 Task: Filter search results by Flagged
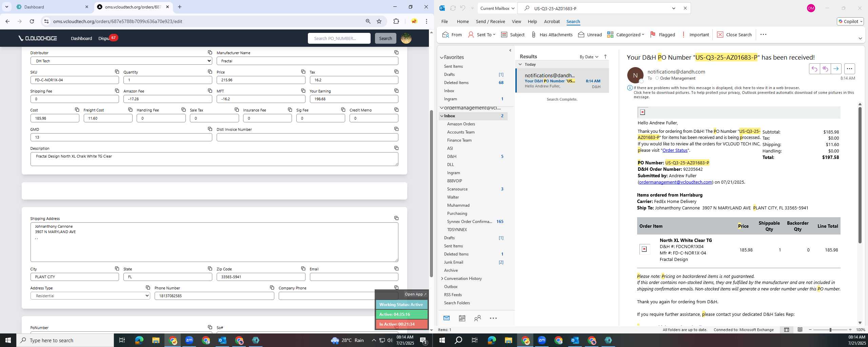click(x=662, y=35)
